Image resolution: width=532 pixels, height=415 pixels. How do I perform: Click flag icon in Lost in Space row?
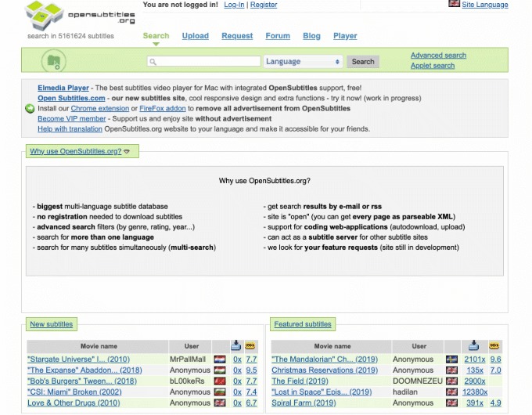click(451, 392)
